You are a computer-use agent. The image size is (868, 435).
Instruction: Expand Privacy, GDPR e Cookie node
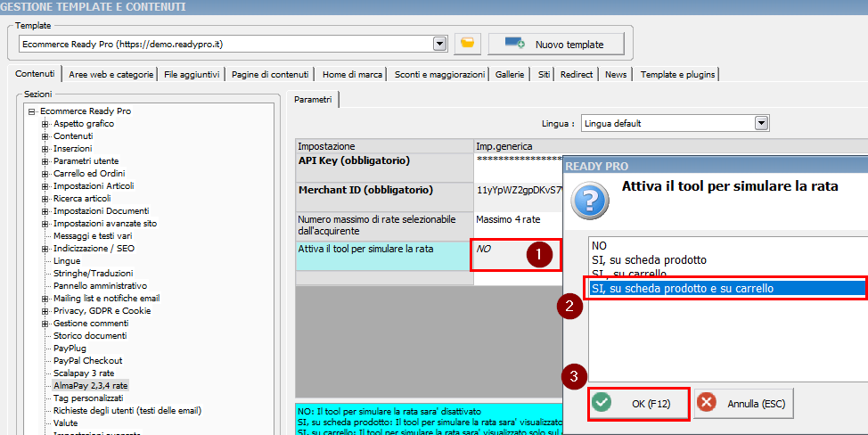pyautogui.click(x=45, y=311)
